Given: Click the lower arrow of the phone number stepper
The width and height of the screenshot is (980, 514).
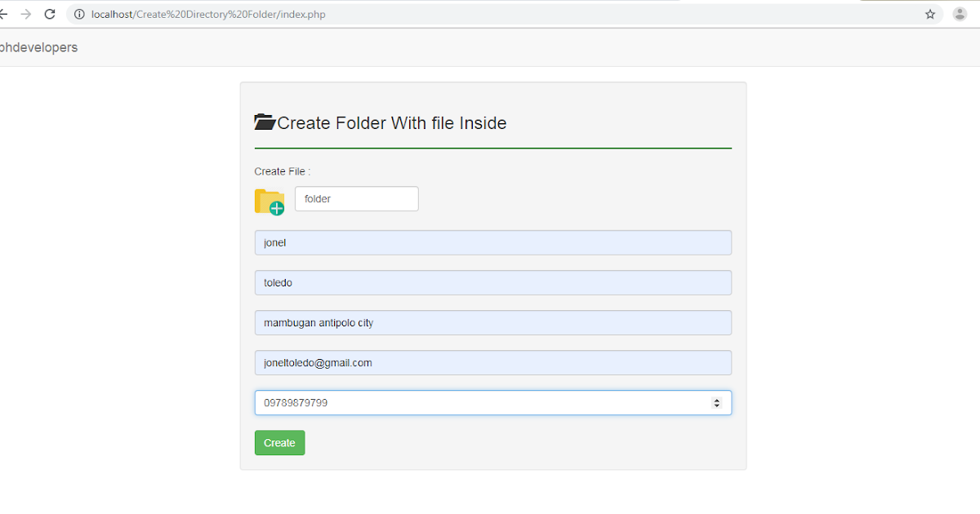Looking at the screenshot, I should point(718,405).
